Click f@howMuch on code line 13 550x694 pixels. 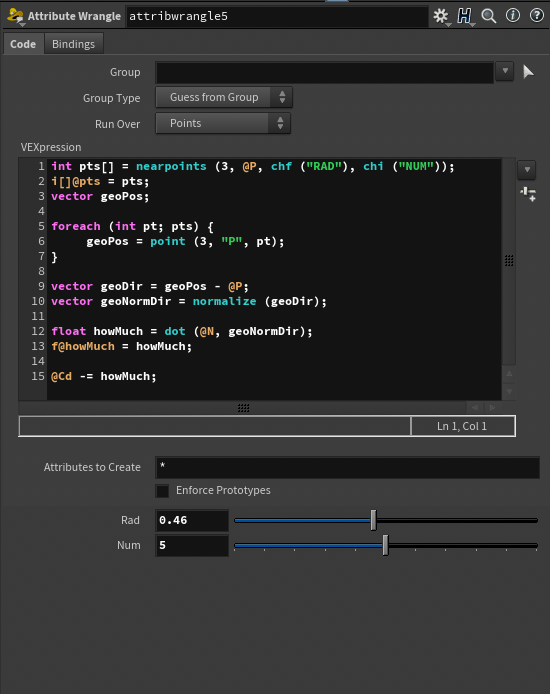pyautogui.click(x=83, y=347)
